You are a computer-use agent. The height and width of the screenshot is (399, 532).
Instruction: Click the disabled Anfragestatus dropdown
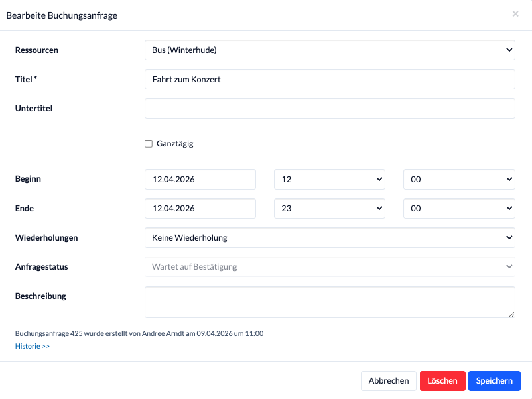click(x=330, y=267)
